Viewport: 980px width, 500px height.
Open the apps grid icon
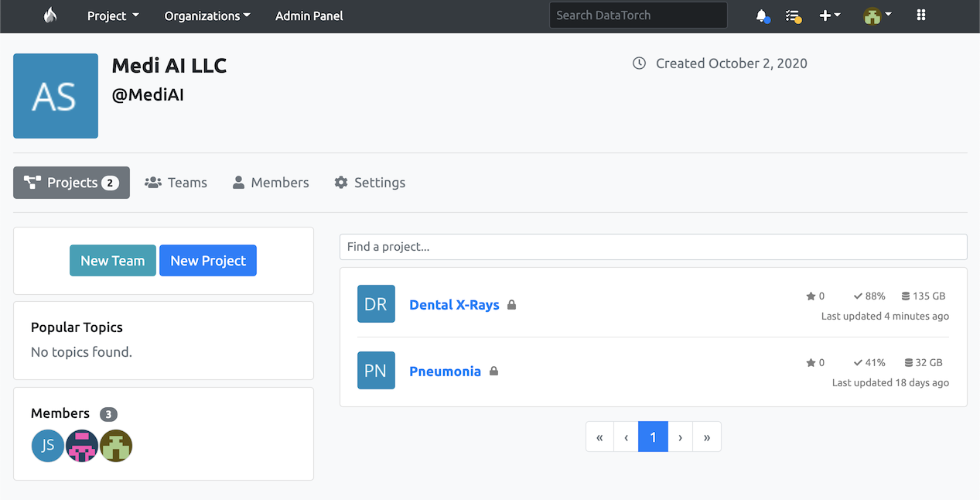point(921,15)
